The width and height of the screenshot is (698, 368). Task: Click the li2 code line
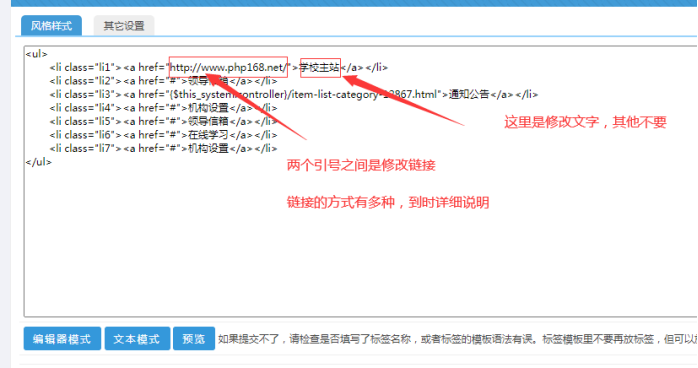163,81
